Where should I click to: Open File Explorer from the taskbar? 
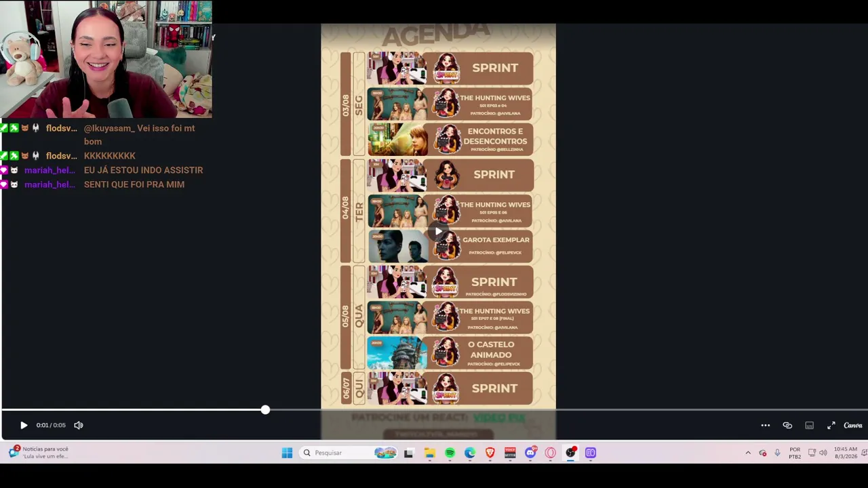(x=430, y=453)
